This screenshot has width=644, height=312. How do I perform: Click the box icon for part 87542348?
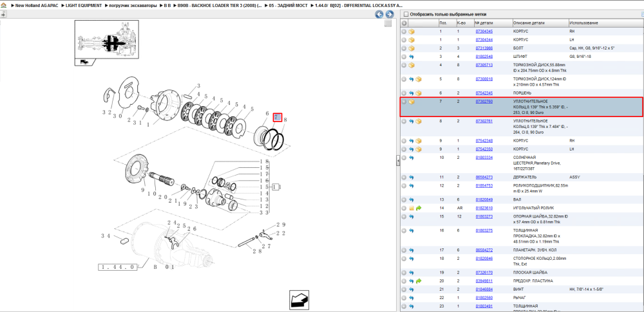[419, 140]
